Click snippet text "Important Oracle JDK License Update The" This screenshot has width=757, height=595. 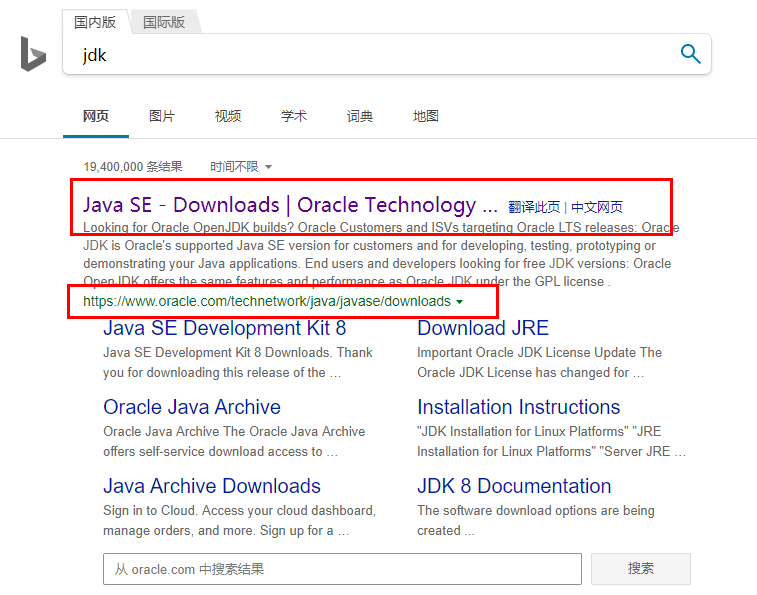tap(539, 353)
